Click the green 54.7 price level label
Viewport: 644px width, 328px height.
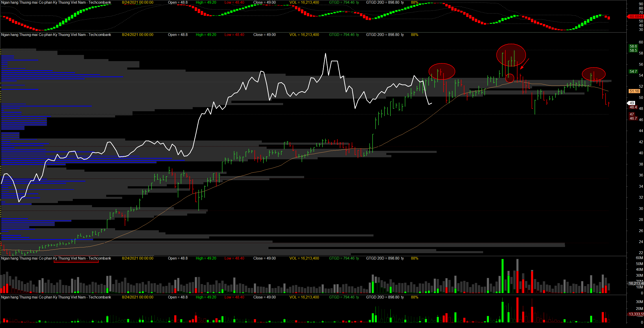633,71
